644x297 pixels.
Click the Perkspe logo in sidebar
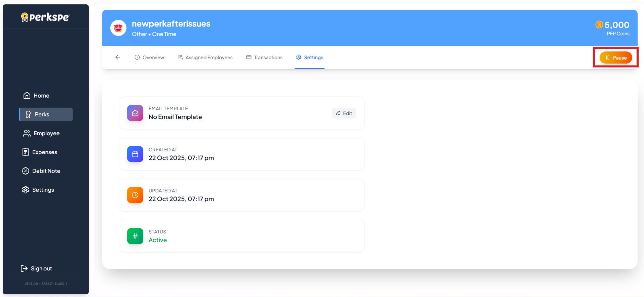(46, 17)
